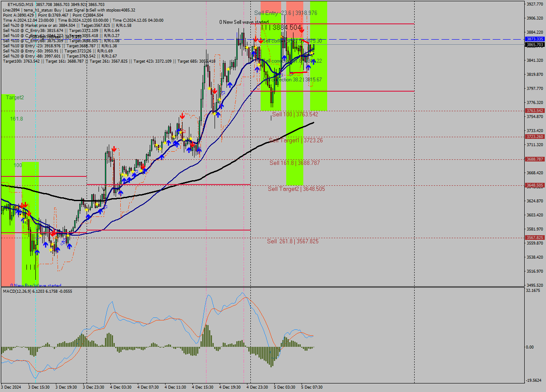Select the highlighted 3873.335 price tag on the axis

(534, 39)
